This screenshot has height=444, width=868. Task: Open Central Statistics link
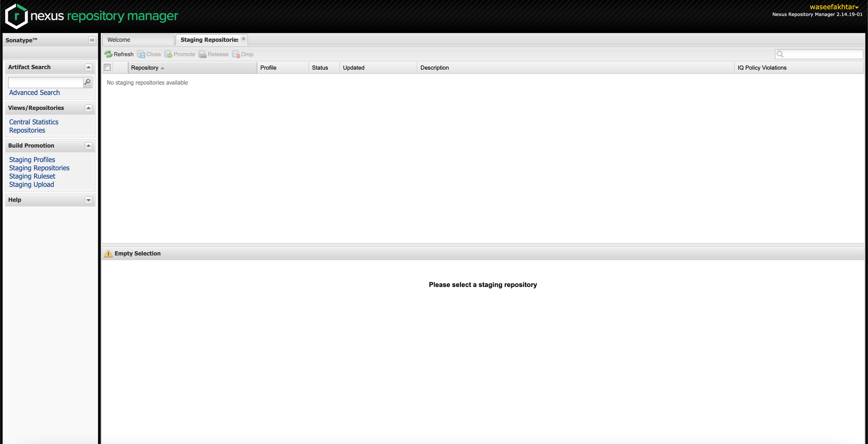[x=34, y=122]
